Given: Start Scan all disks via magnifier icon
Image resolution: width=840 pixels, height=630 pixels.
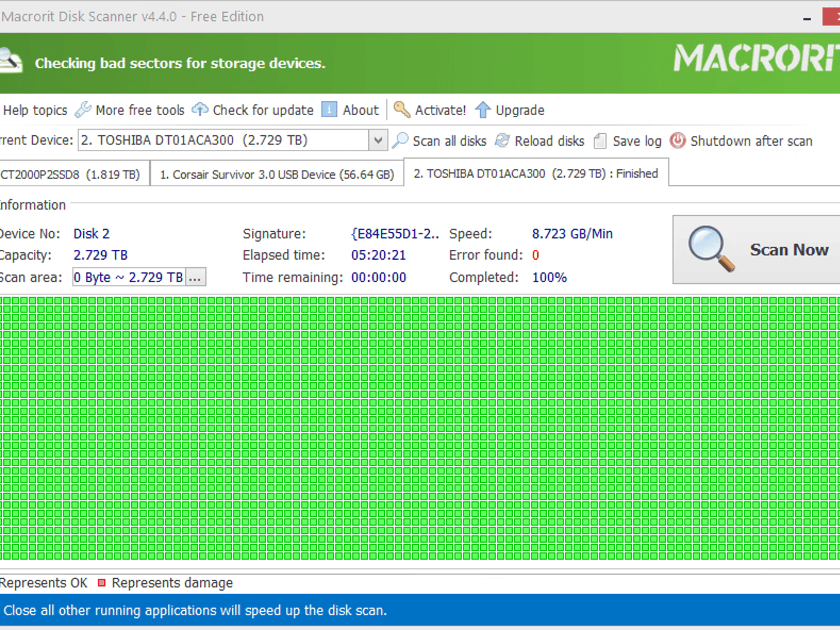Looking at the screenshot, I should 401,140.
